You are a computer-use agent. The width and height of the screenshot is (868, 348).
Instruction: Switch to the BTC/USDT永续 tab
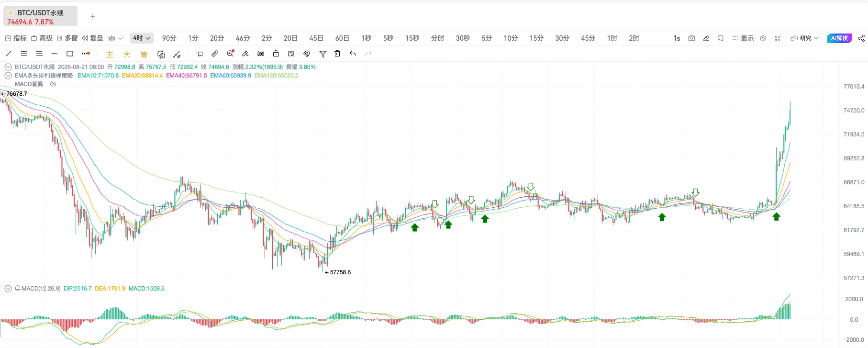[x=40, y=17]
